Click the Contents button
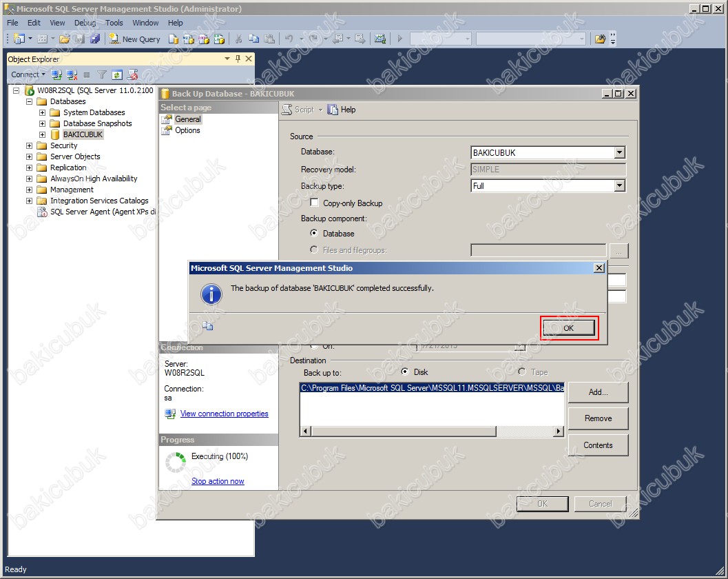Screen dimensions: 728x579 pos(598,445)
